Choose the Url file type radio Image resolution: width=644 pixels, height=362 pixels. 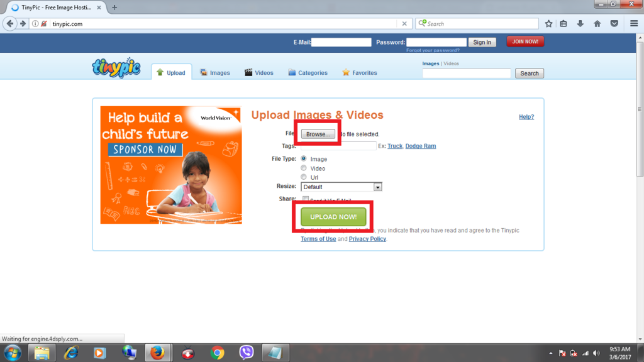tap(304, 177)
